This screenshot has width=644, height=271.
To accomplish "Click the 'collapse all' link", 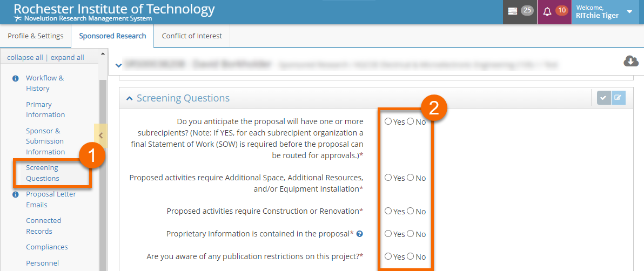I will point(25,58).
